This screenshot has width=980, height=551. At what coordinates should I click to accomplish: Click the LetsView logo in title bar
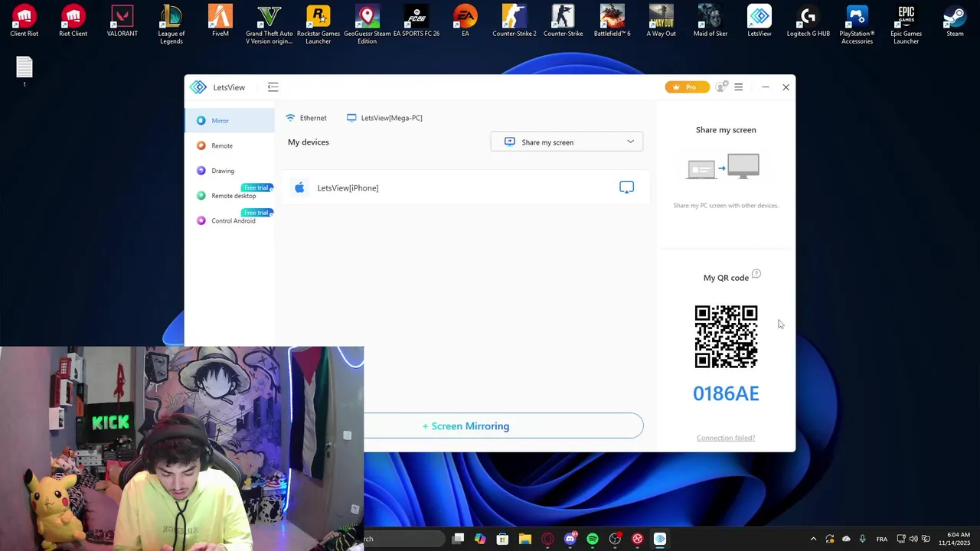(198, 87)
